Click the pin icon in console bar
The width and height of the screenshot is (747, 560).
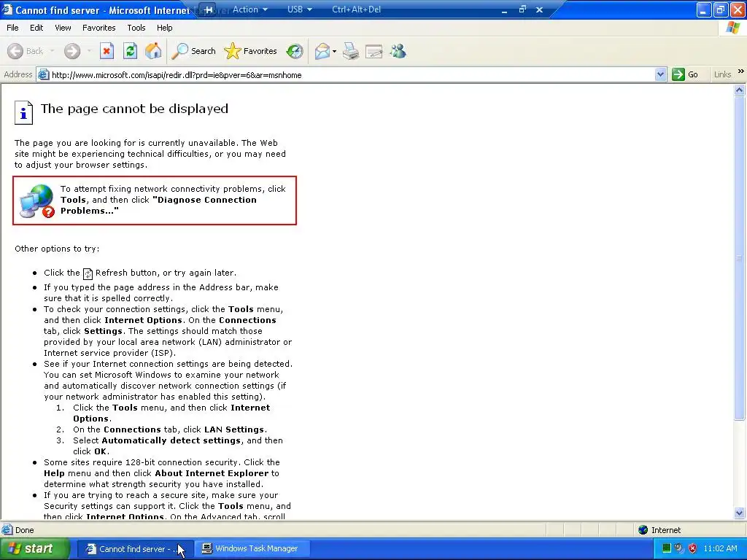(x=209, y=9)
